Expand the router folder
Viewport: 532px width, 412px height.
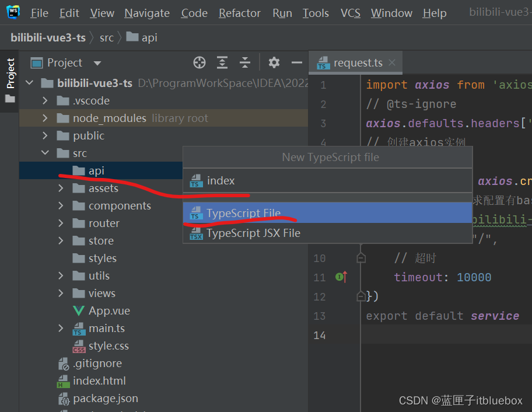tap(61, 223)
